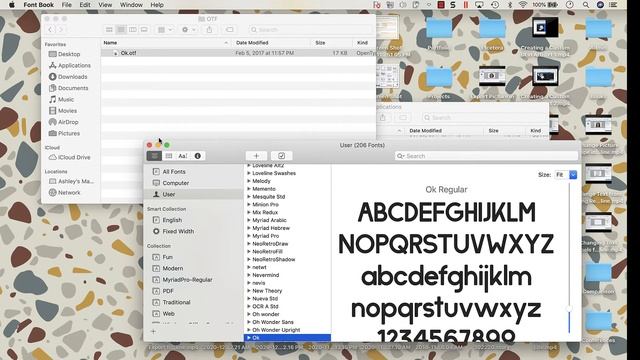The image size is (640, 360).
Task: Click the plus button to add fonts
Action: pyautogui.click(x=256, y=156)
